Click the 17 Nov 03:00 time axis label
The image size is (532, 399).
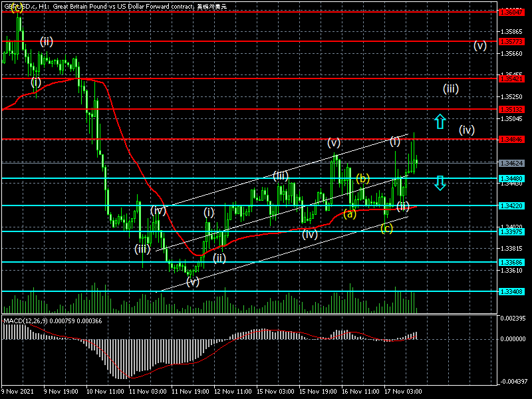tap(404, 392)
